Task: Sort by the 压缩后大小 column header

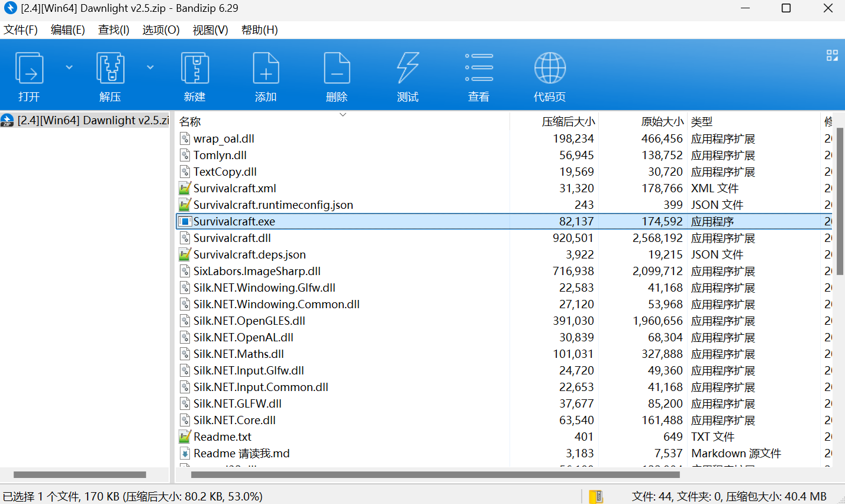Action: [567, 122]
